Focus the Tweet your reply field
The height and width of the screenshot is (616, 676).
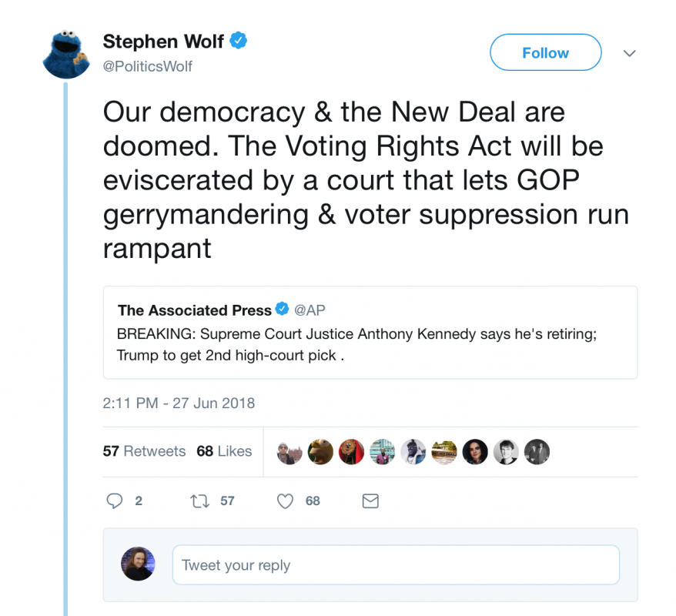click(396, 565)
